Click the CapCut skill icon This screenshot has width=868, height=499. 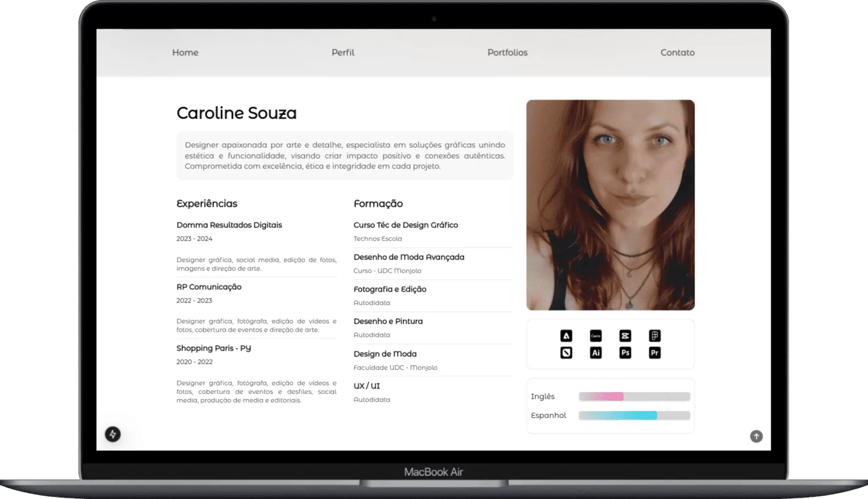[625, 336]
